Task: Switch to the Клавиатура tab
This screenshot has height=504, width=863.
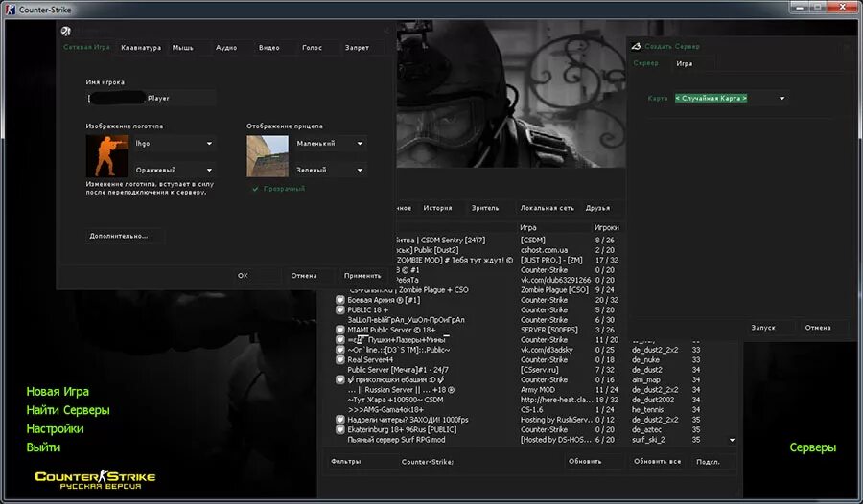Action: coord(141,48)
